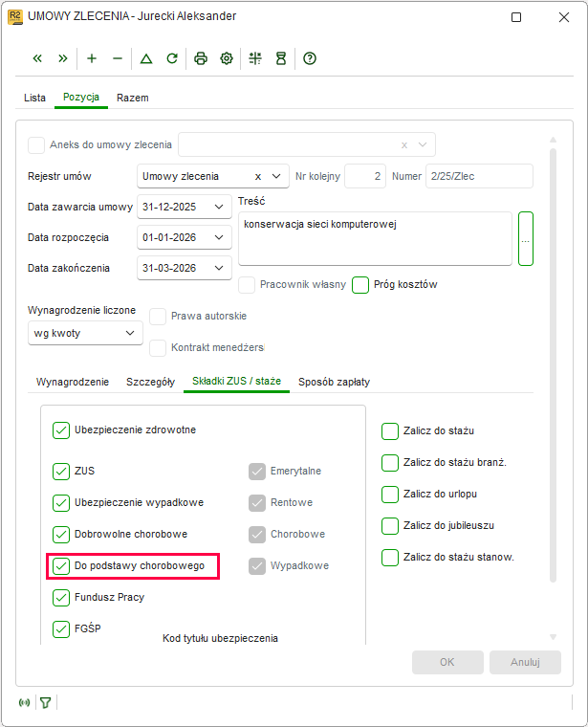This screenshot has width=588, height=727.
Task: Click the disabled Emerytalne checkbox
Action: point(256,471)
